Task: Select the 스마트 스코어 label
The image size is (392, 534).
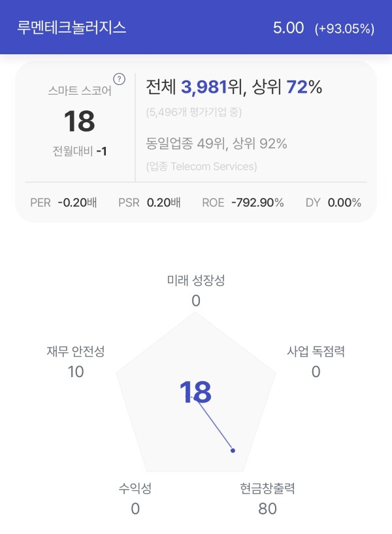Action: [x=80, y=91]
